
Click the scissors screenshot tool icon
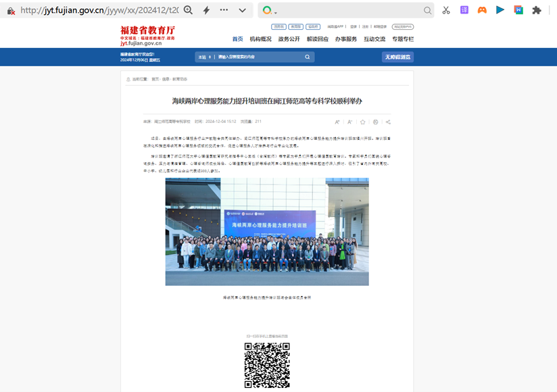pos(446,10)
